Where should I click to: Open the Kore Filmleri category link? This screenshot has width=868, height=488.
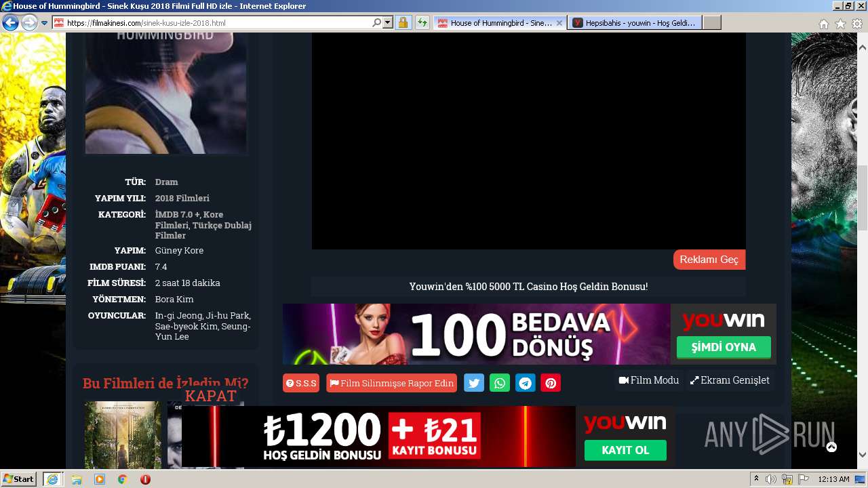189,220
